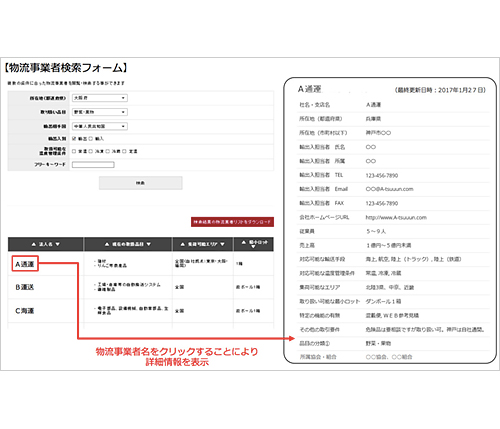Click the A通運 heading in the detail panel

310,89
